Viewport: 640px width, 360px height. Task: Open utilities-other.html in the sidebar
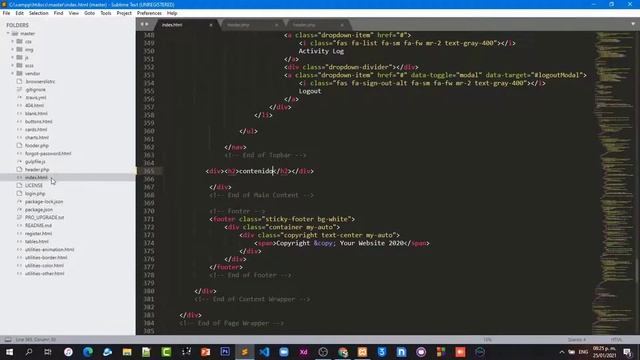(44, 273)
